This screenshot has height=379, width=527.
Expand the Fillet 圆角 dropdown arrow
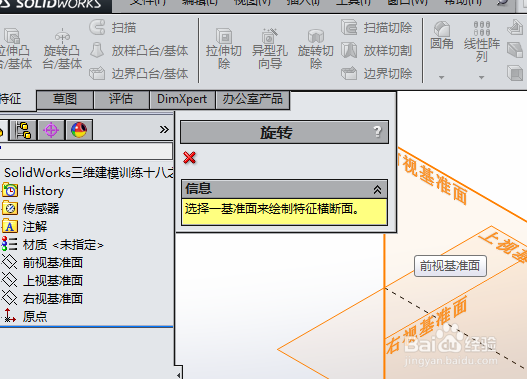click(x=442, y=78)
